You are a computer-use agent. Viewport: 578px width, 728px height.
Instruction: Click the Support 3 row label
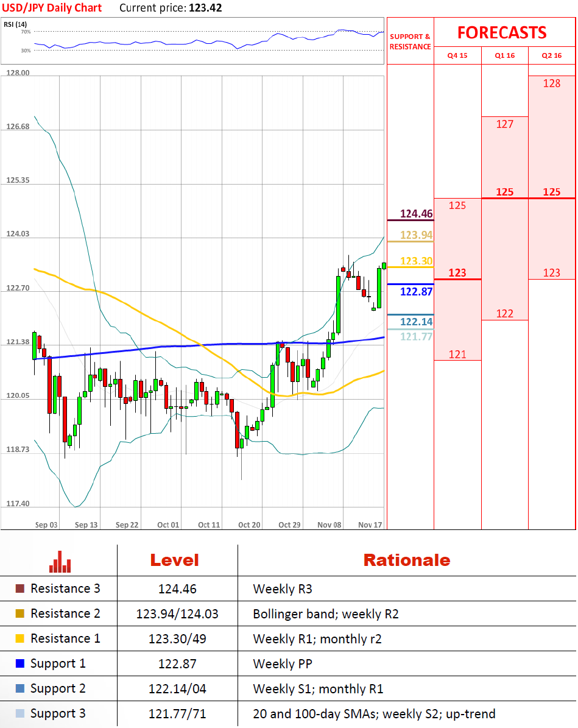click(58, 714)
